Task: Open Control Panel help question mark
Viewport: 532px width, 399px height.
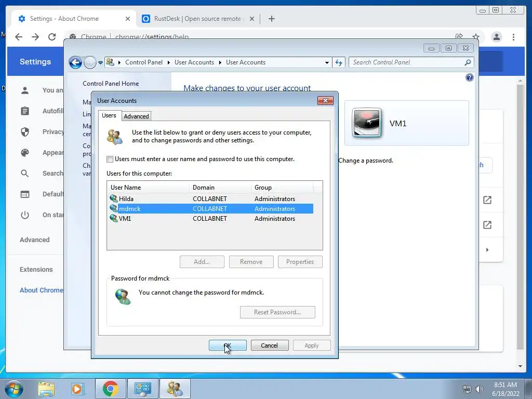Action: click(x=469, y=78)
